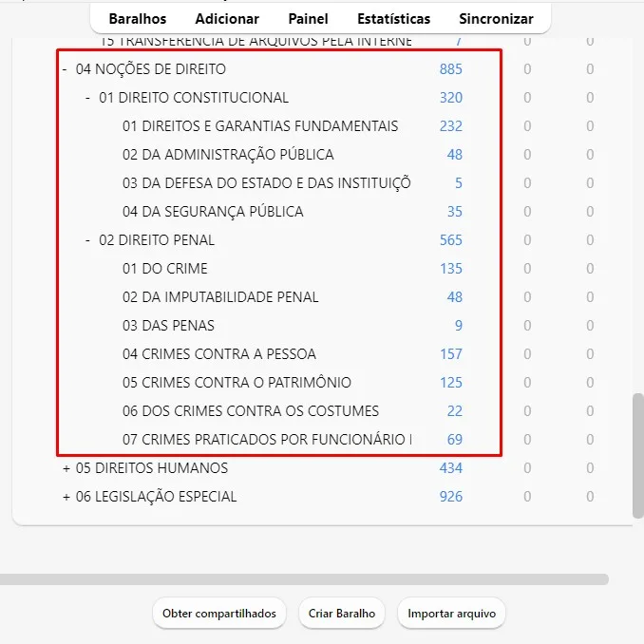This screenshot has width=644, height=644.
Task: Open deck 06 LEGISLAÇÃO ESPECIAL
Action: 156,497
